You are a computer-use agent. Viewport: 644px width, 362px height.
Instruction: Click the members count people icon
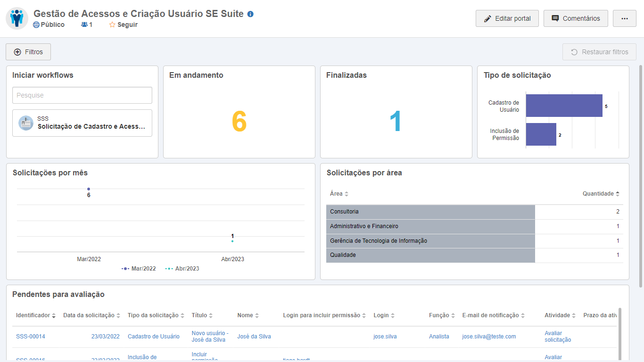pos(84,25)
